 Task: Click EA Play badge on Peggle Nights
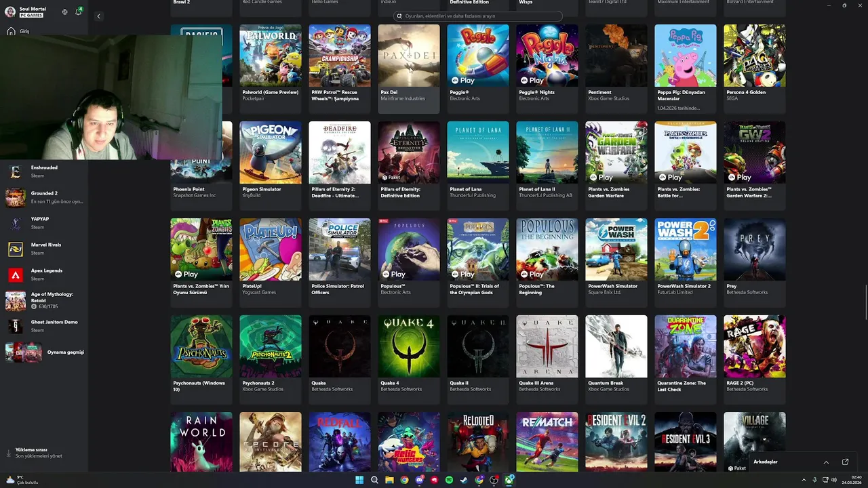click(532, 80)
